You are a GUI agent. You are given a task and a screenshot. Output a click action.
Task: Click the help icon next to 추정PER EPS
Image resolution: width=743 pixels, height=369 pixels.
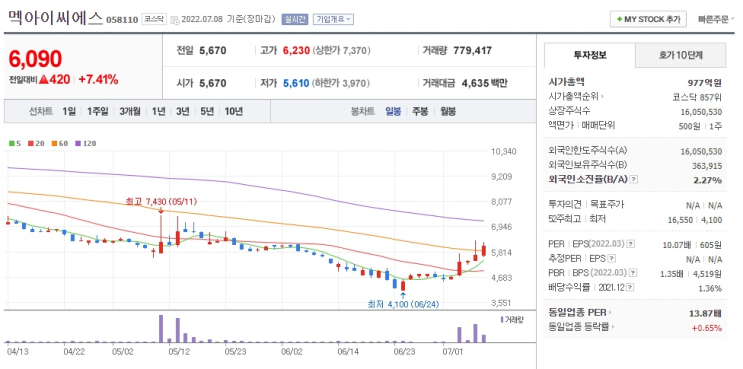pyautogui.click(x=612, y=259)
